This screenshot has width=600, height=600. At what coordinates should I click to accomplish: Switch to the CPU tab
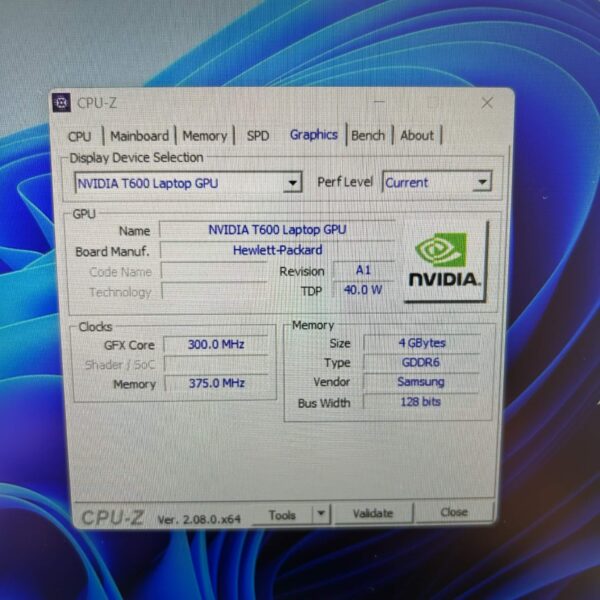tap(80, 137)
